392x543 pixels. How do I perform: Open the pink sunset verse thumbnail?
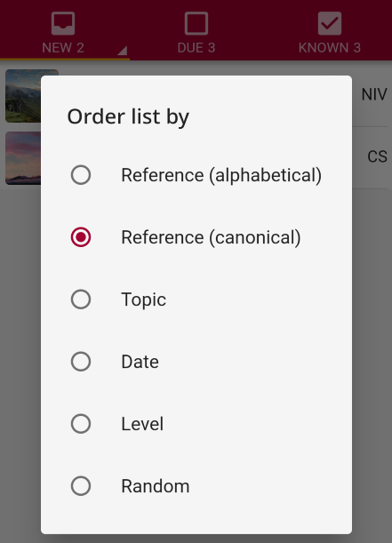tap(23, 158)
